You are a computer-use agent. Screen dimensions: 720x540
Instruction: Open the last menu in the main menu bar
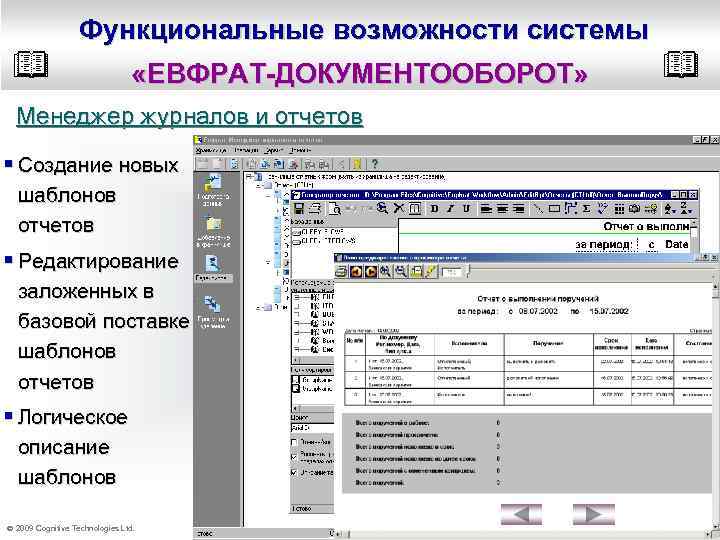[300, 150]
